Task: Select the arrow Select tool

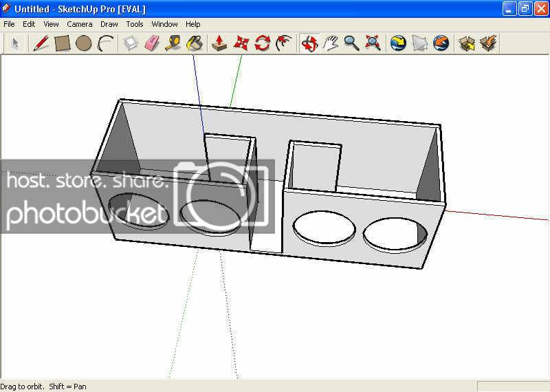Action: [15, 43]
